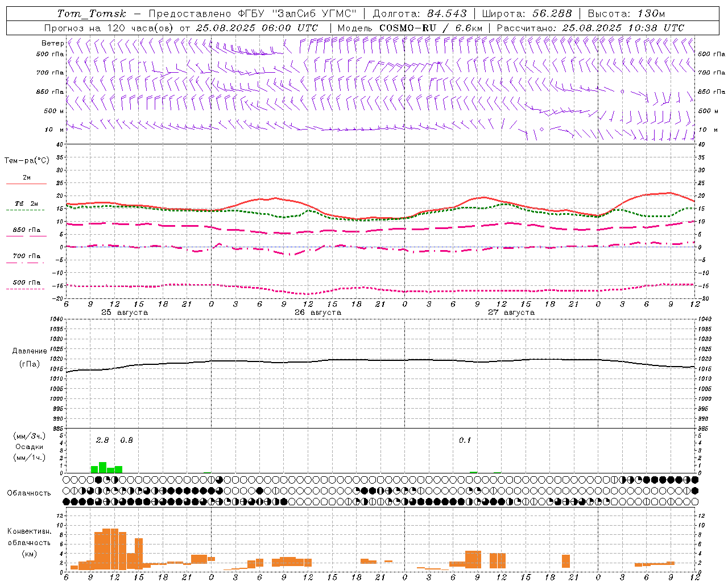This screenshot has height=582, width=728.
Task: Click the Осадки label
Action: [x=29, y=447]
